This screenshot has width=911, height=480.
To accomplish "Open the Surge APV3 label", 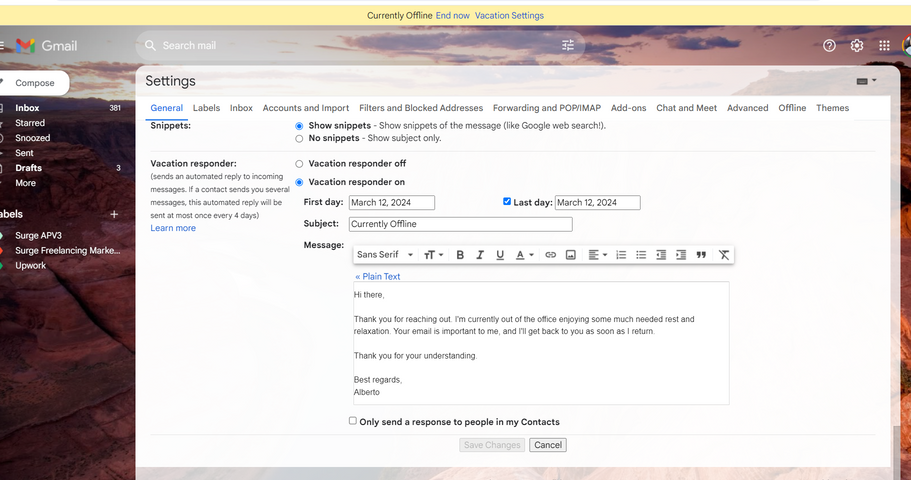I will coord(38,235).
